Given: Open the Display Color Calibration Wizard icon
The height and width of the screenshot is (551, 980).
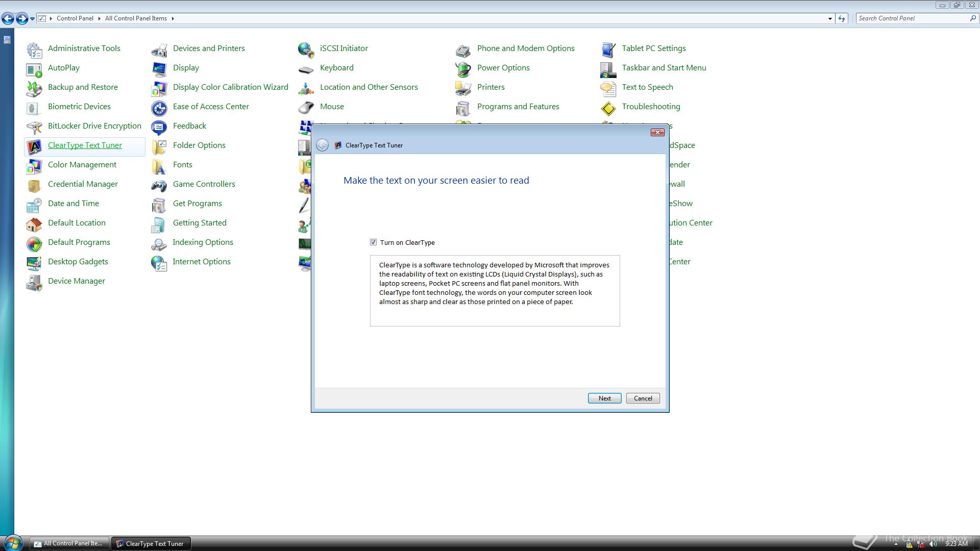Looking at the screenshot, I should pos(159,89).
